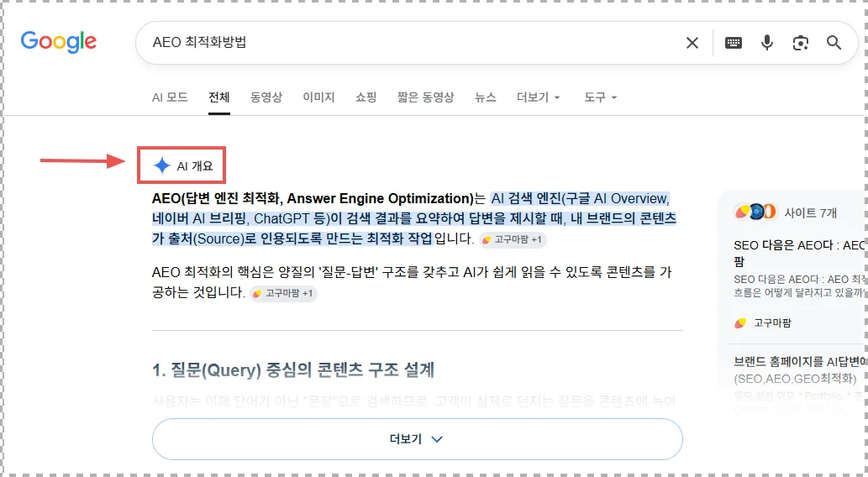Click paragraph starting AEO 최적화의 핵심은
The width and height of the screenshot is (868, 477).
(x=412, y=282)
